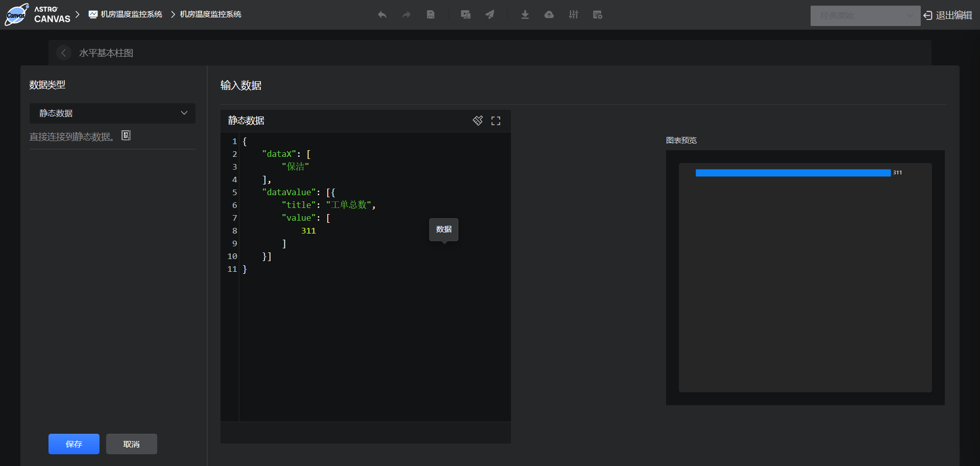
Task: Click the 数据类型 heading
Action: [47, 85]
